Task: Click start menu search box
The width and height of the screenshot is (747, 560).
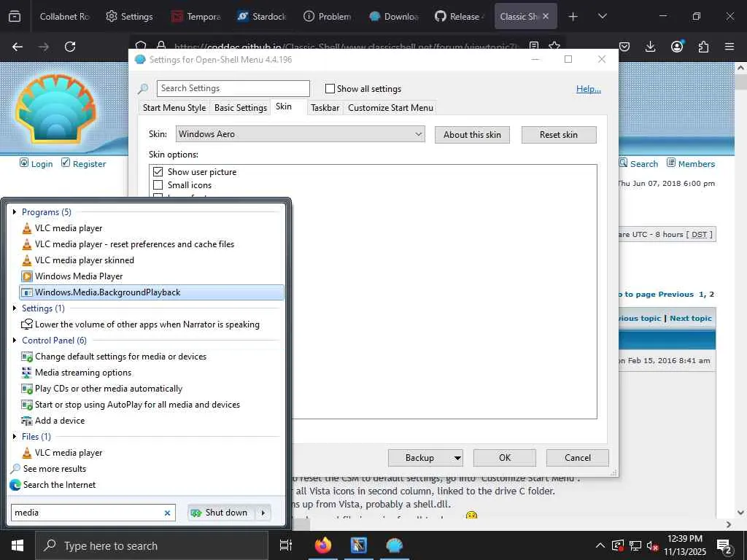Action: click(x=88, y=513)
